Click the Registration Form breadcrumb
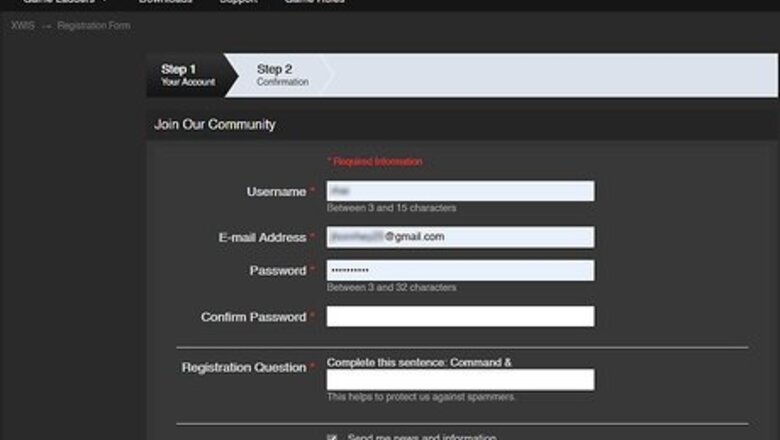 tap(94, 26)
